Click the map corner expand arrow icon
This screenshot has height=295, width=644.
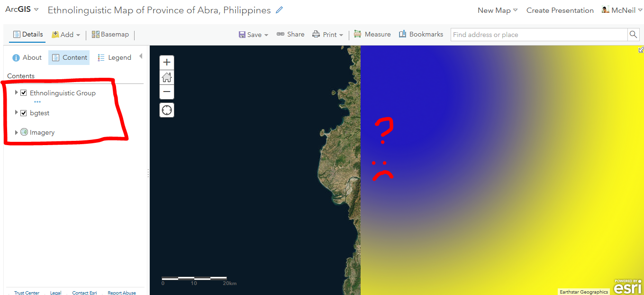[x=641, y=49]
